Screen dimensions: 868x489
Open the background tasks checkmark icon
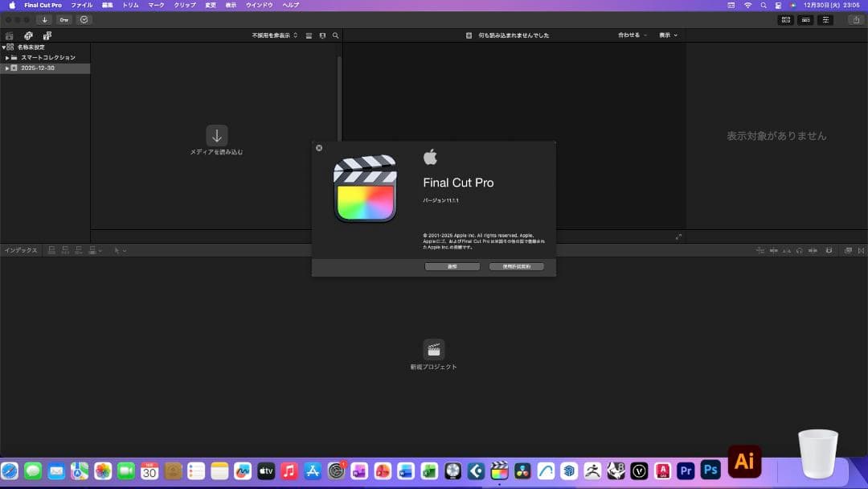pos(84,19)
